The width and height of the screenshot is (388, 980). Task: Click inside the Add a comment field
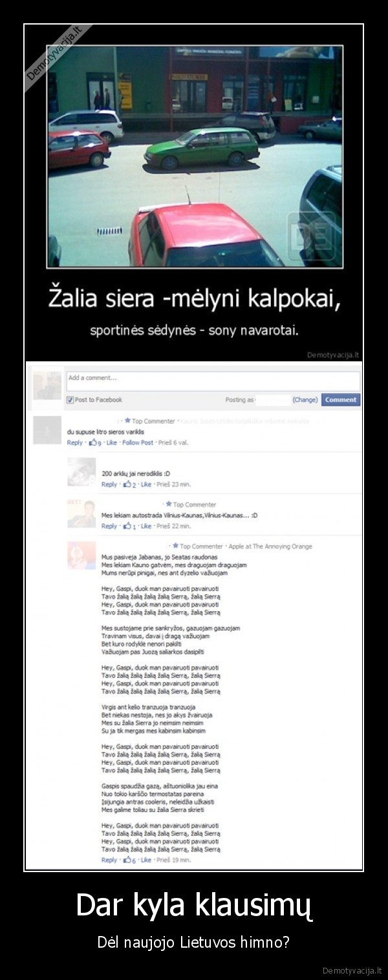click(213, 381)
